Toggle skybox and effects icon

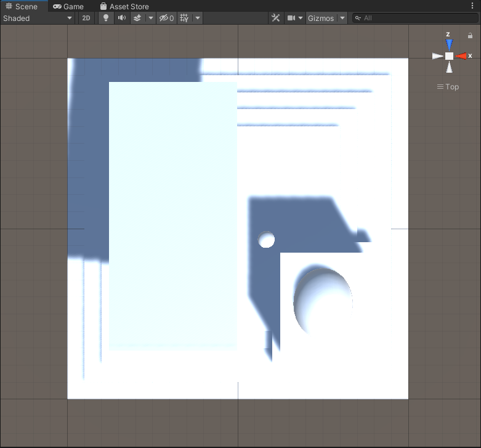point(137,18)
